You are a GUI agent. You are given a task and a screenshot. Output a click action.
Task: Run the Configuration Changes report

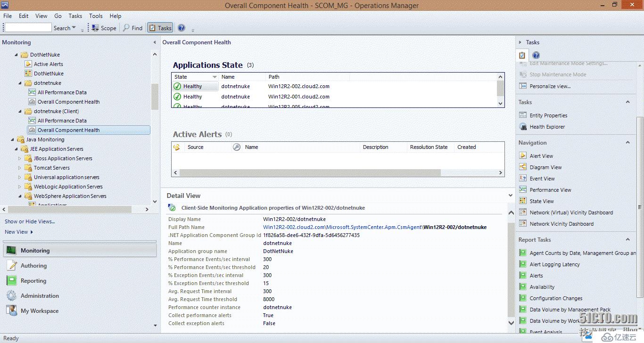tap(556, 298)
